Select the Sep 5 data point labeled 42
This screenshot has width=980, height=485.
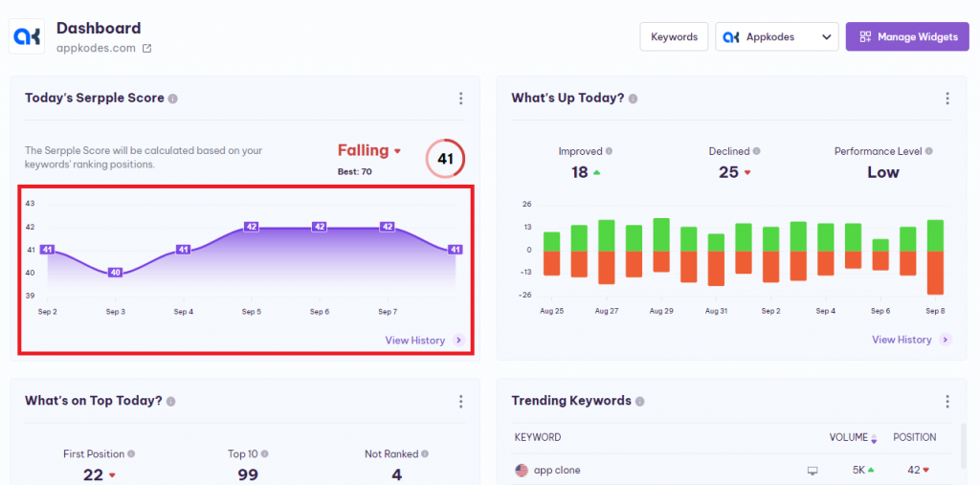click(252, 227)
